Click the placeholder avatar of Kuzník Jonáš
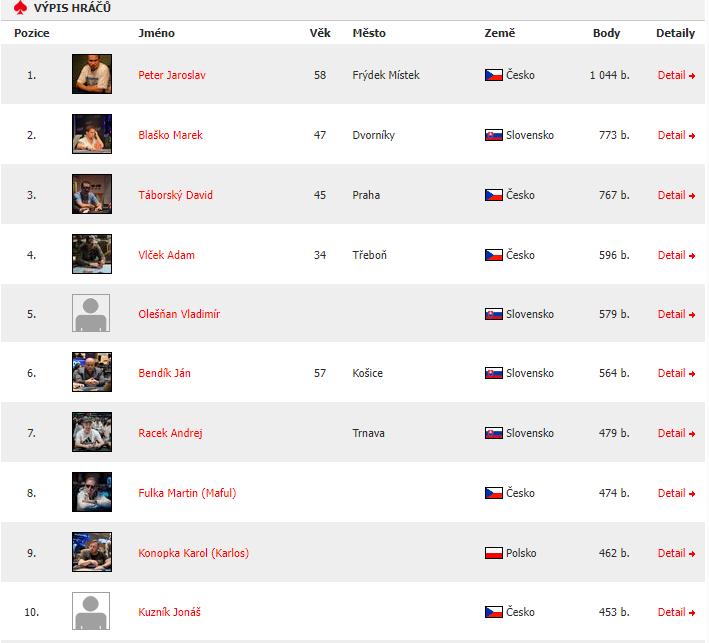Viewport: 709px width, 643px height. [91, 611]
